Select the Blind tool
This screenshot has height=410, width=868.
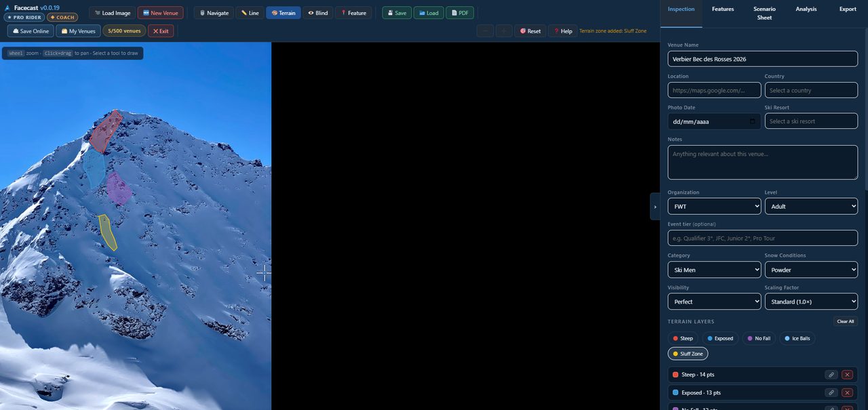pos(318,13)
